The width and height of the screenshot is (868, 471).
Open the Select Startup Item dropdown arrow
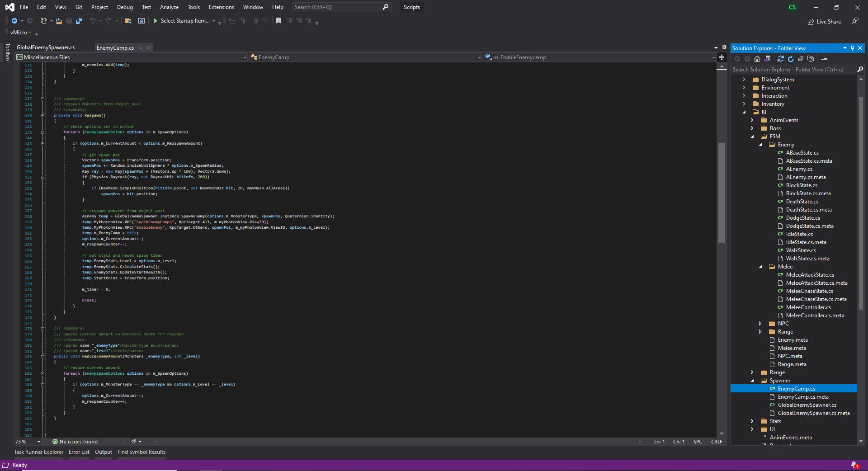click(214, 21)
